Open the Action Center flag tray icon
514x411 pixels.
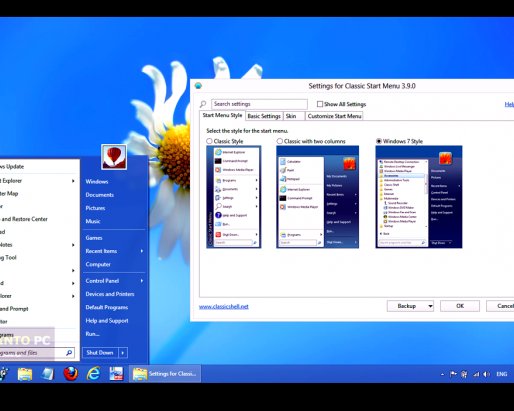pos(453,374)
